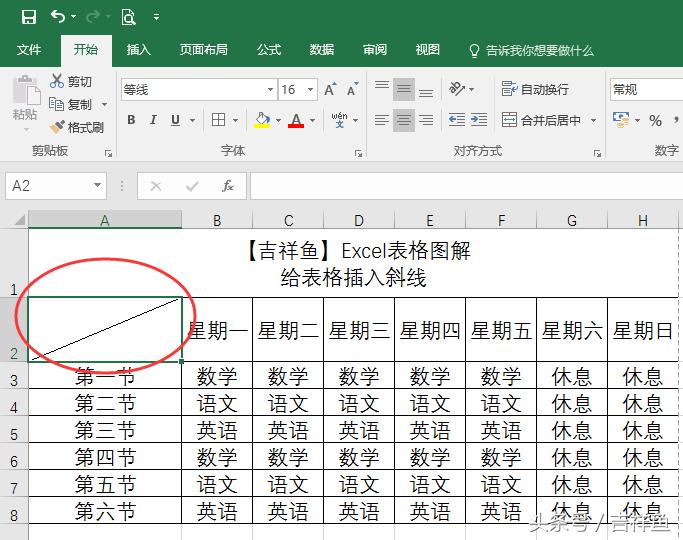Screen dimensions: 683x540
Task: Select column B header
Action: [217, 220]
